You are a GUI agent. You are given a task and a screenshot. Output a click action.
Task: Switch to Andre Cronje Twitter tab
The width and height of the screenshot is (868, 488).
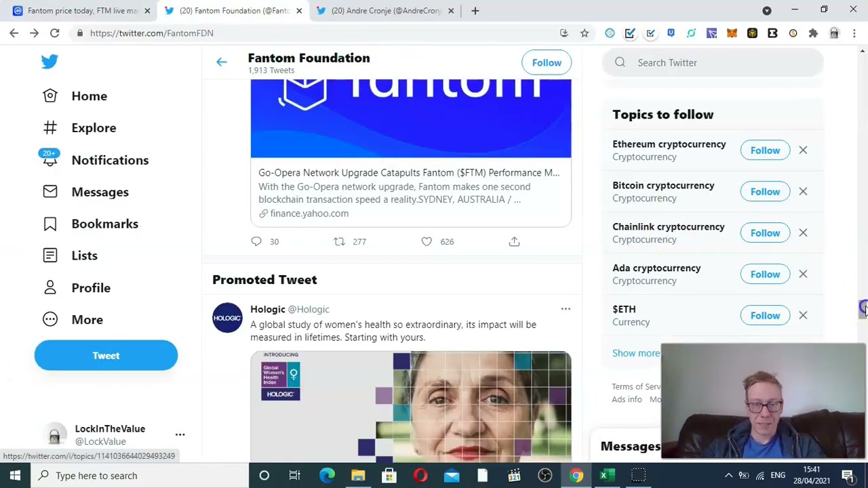pyautogui.click(x=385, y=11)
